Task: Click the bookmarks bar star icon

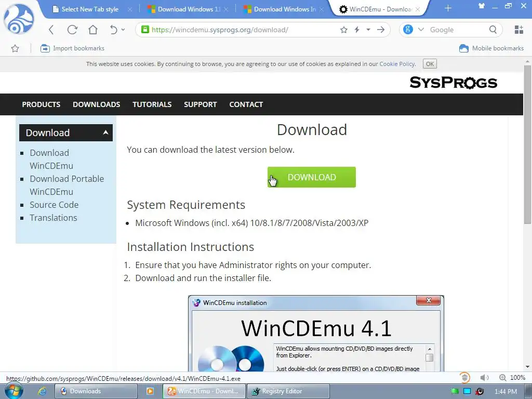Action: tap(15, 48)
